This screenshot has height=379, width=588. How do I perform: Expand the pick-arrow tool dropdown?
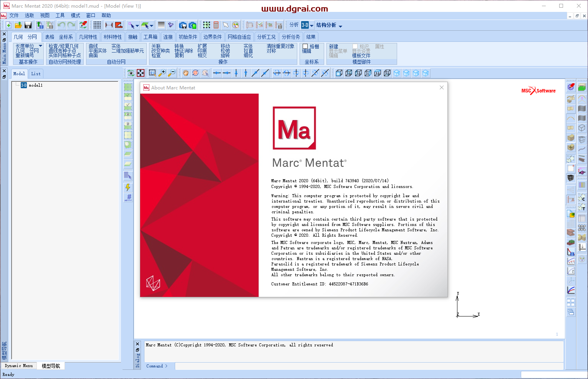click(x=137, y=26)
